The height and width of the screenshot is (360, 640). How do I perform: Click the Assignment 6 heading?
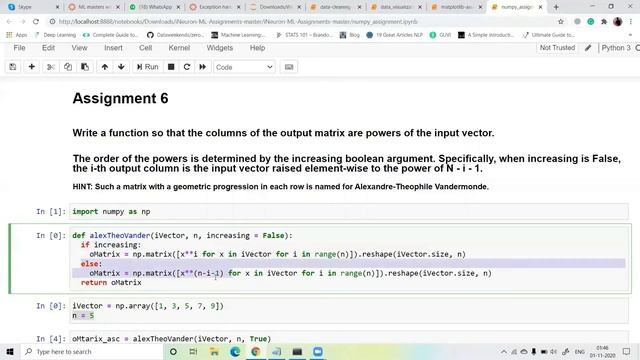[120, 98]
